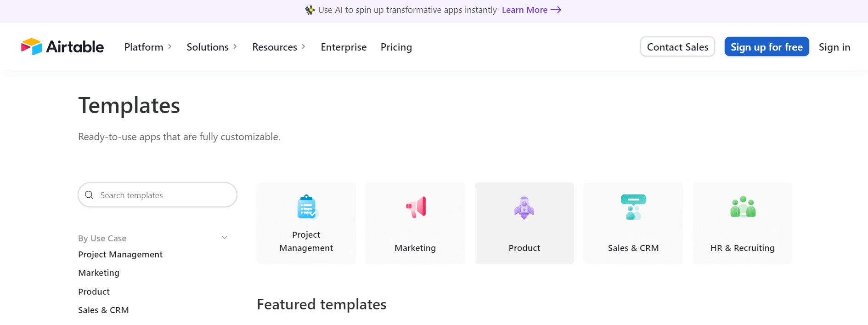This screenshot has height=325, width=868.
Task: Click the By Use Case heading
Action: (102, 238)
